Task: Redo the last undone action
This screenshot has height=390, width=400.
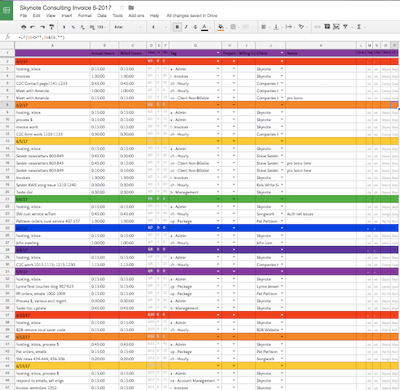Action: tap(42, 27)
